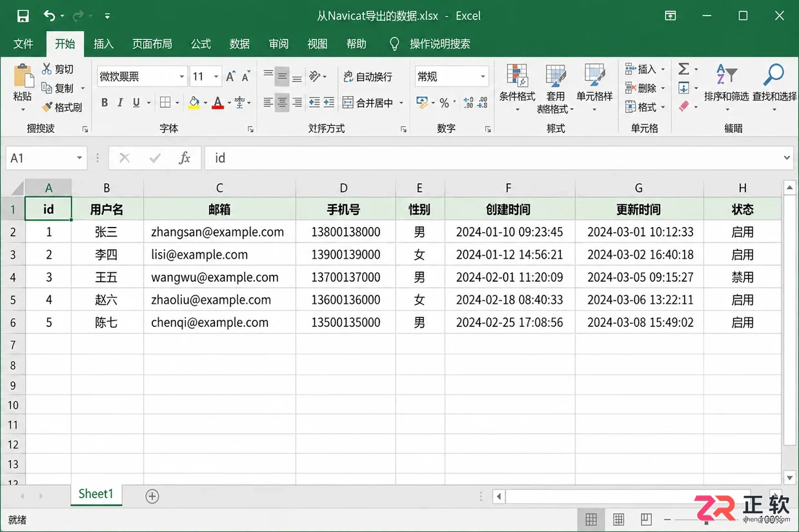Open text orientation tool icon
The height and width of the screenshot is (532, 799).
click(x=315, y=77)
